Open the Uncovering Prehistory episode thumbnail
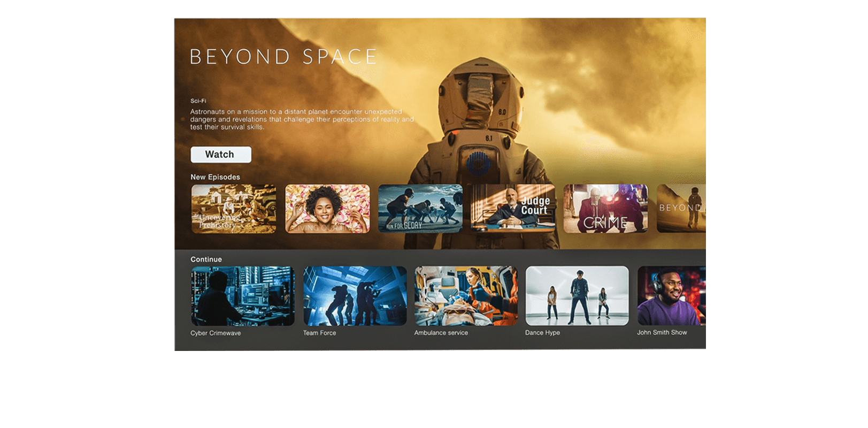This screenshot has height=428, width=868. tap(234, 209)
